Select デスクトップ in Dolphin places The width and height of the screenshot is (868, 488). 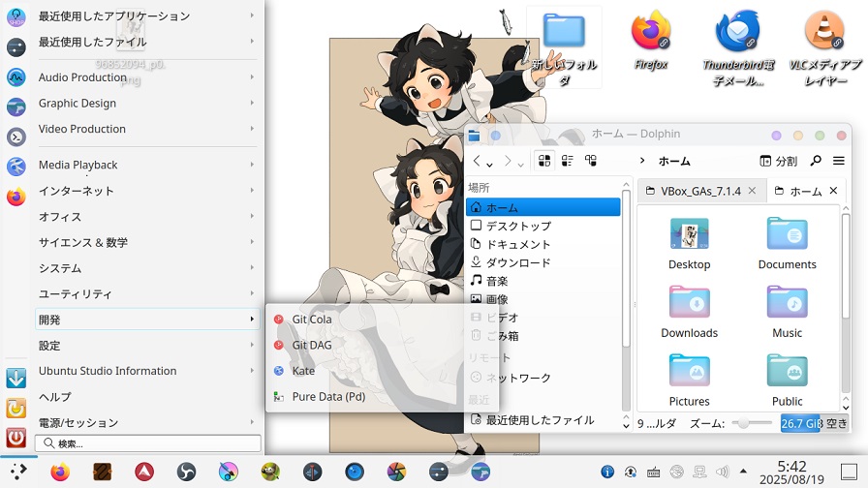543,226
